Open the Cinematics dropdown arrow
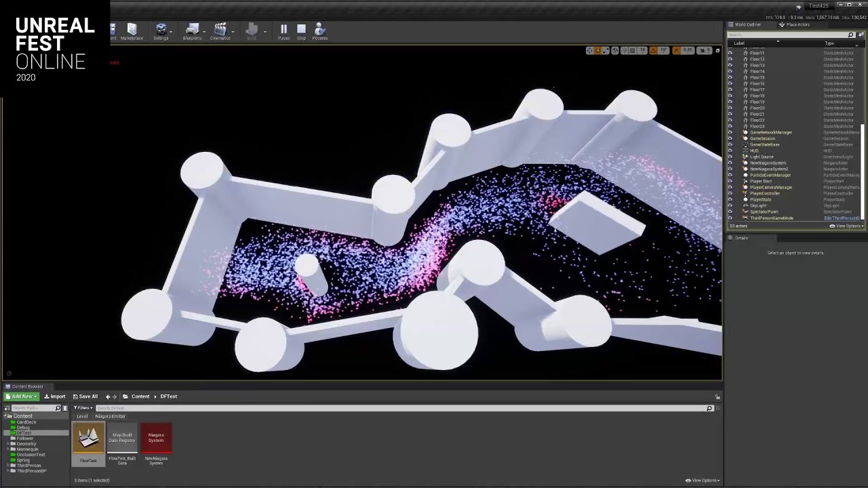The image size is (868, 488). (x=233, y=31)
